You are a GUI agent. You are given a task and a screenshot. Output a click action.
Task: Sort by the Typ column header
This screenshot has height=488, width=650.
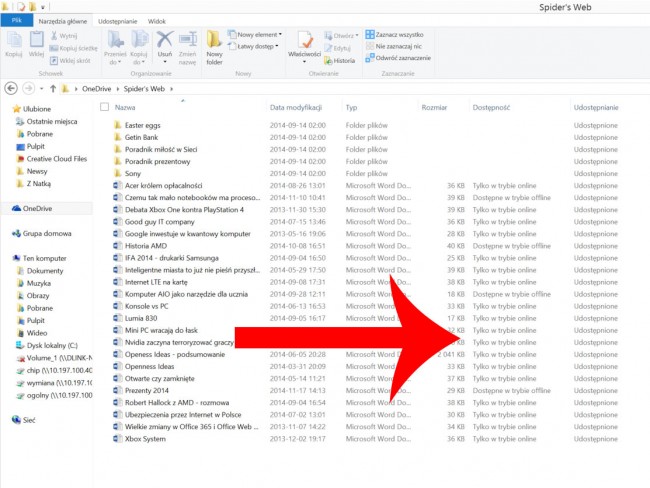pyautogui.click(x=351, y=107)
